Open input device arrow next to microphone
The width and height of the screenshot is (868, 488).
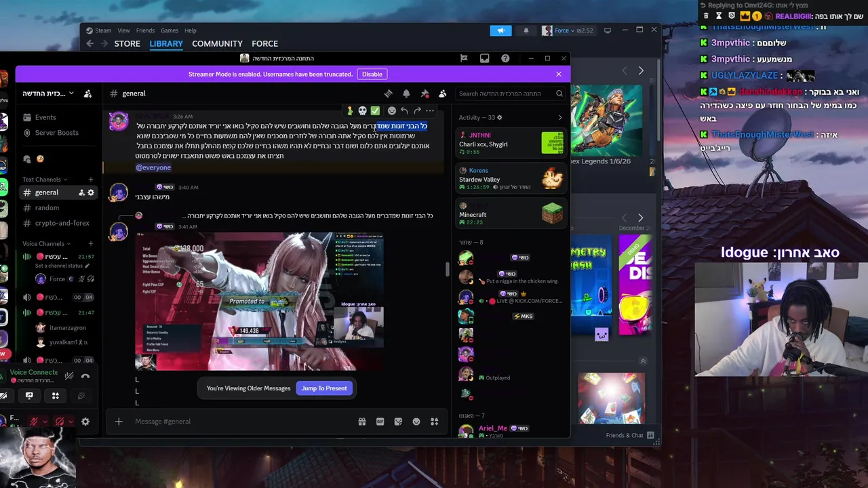45,422
